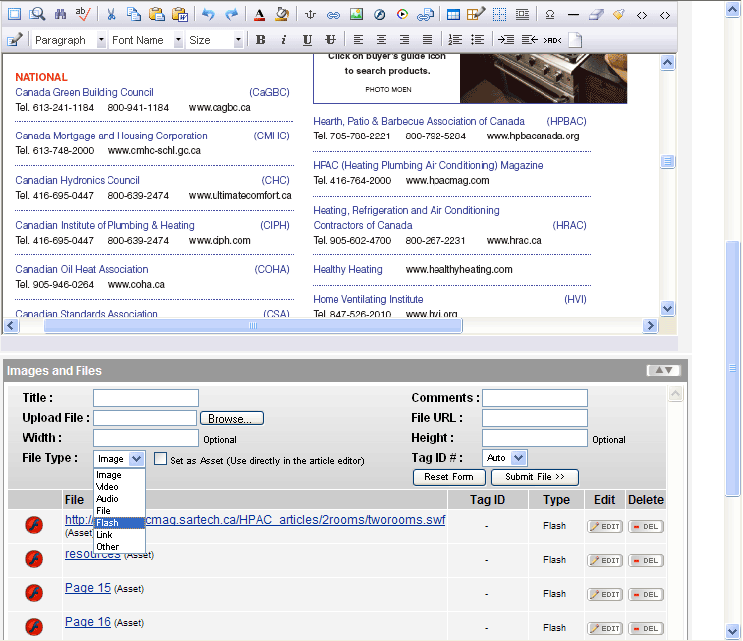
Task: Choose Other in File Type list
Action: (119, 547)
